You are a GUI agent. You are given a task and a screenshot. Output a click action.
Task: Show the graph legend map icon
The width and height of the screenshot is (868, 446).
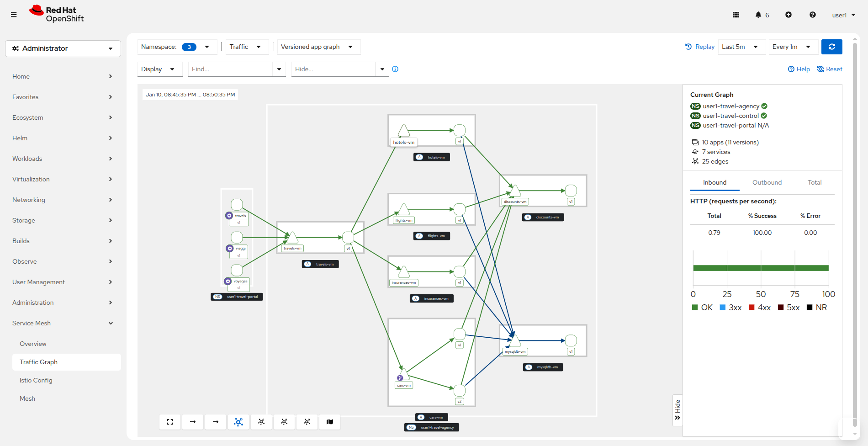click(x=330, y=422)
